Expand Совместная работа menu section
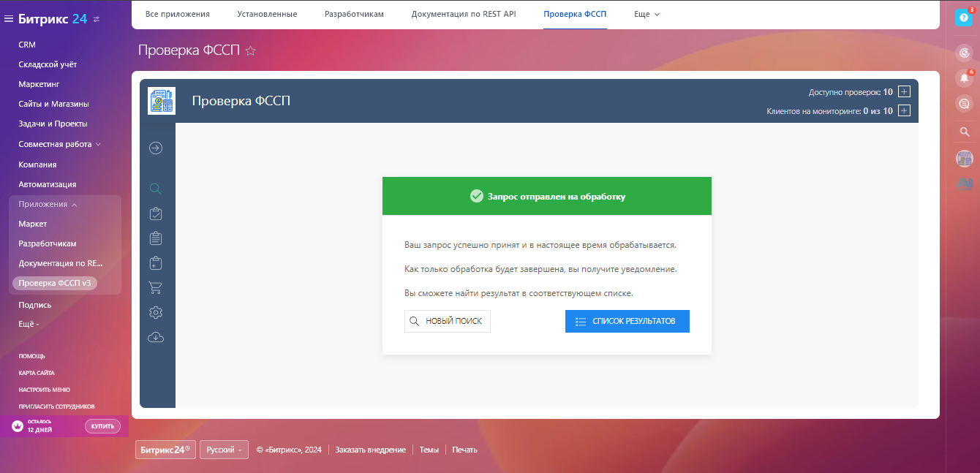The width and height of the screenshot is (980, 473). (x=60, y=144)
